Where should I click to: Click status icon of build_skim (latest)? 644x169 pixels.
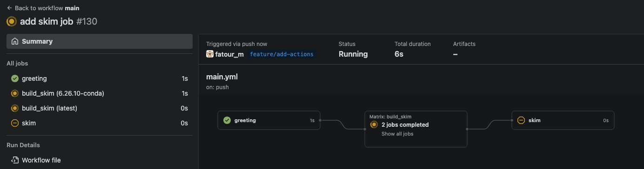(x=15, y=108)
